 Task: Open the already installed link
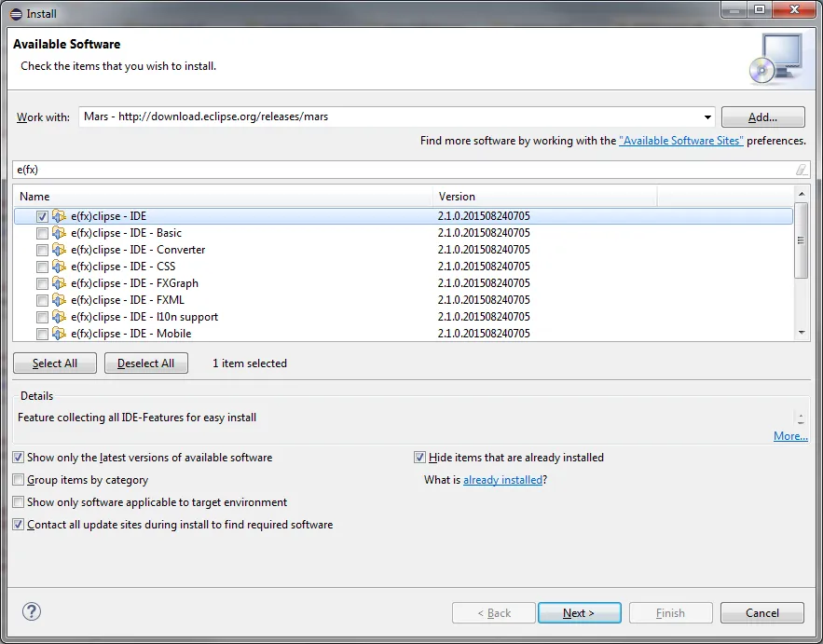pyautogui.click(x=502, y=480)
